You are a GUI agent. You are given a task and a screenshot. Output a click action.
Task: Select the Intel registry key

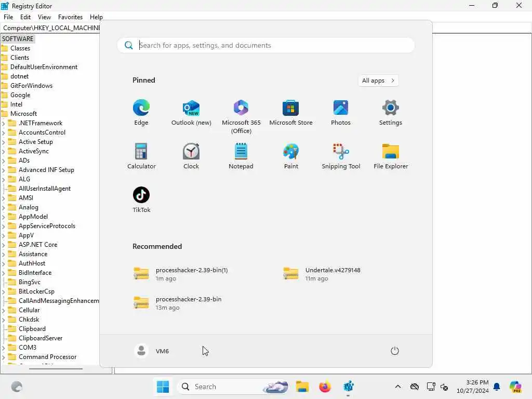[16, 104]
